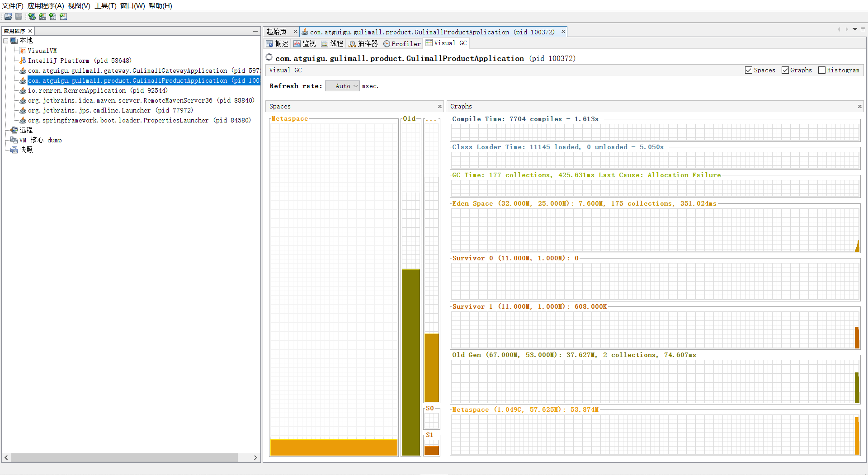Image resolution: width=868 pixels, height=475 pixels.
Task: Click the Compile Time 7704 compiles label
Action: pyautogui.click(x=525, y=119)
